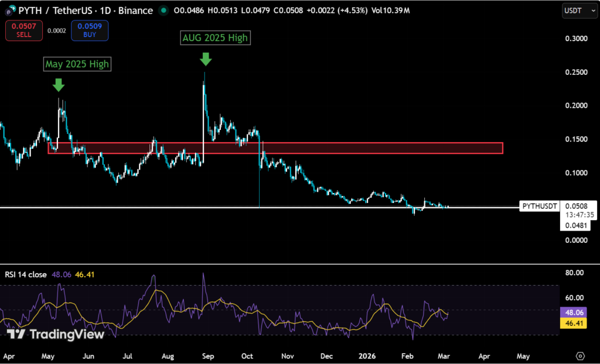The height and width of the screenshot is (364, 600).
Task: Select the green arrow marker above May 2025 High
Action: point(57,85)
